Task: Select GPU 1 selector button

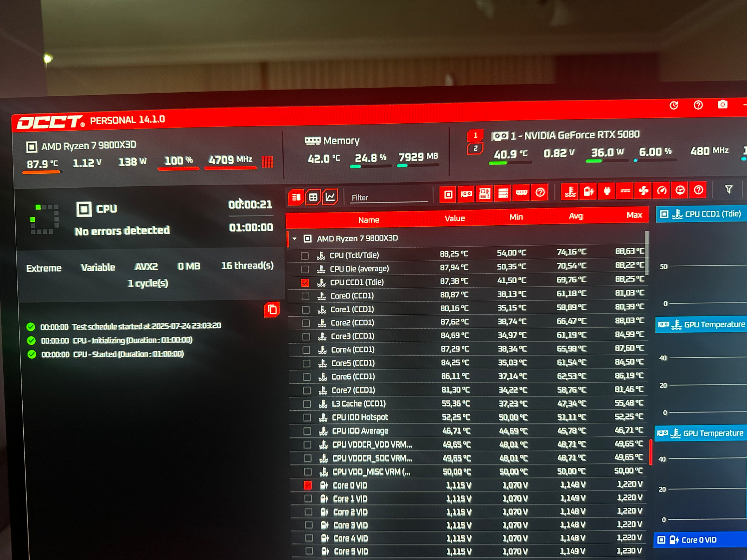Action: 475,135
